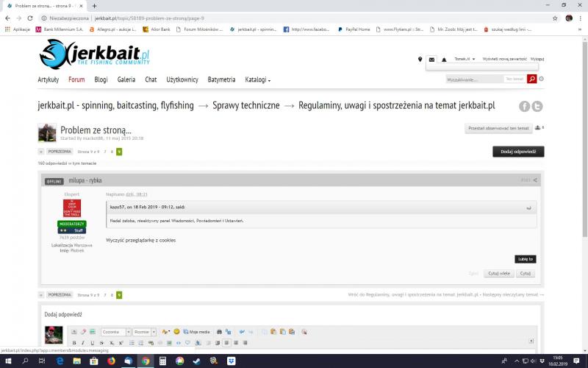Screen dimensions: 588x368
Task: Open advanced search gear icon
Action: coord(542,79)
